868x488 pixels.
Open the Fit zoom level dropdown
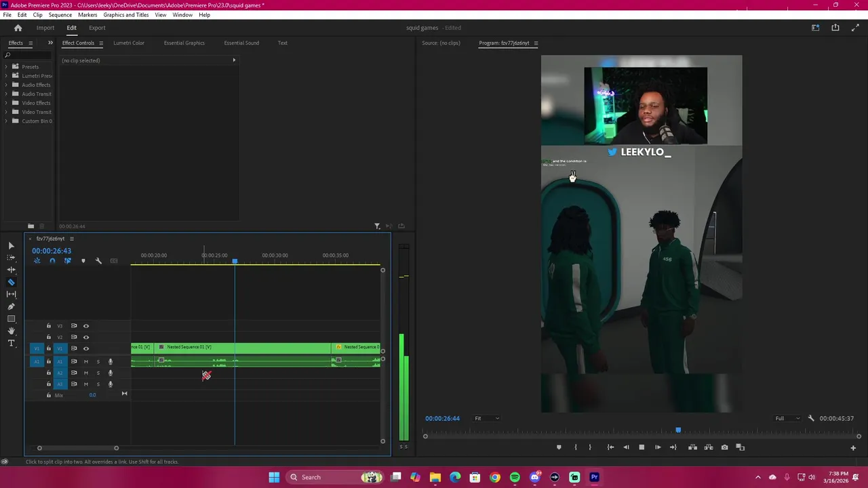point(487,418)
